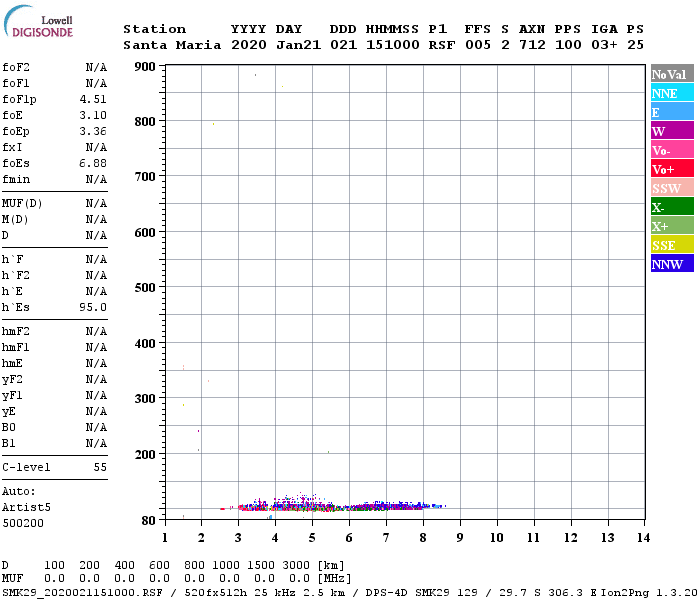The image size is (700, 600).
Task: Select the W purple legend swatch
Action: (x=672, y=131)
